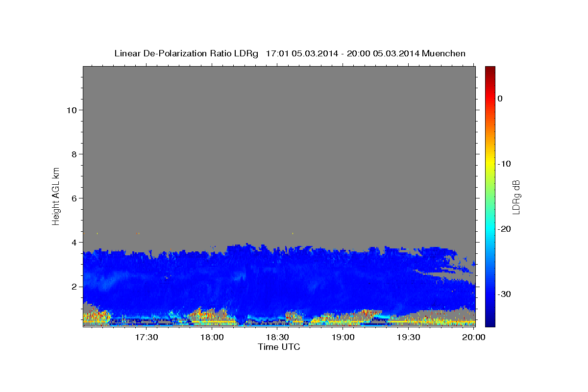The height and width of the screenshot is (392, 588).
Task: Click the colorbar label '-10'
Action: [x=504, y=164]
